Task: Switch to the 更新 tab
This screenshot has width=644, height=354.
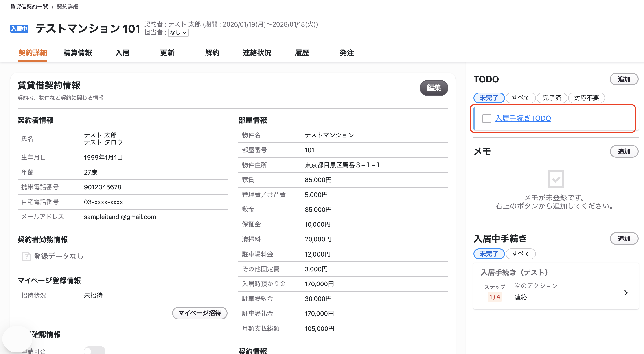Action: pyautogui.click(x=167, y=53)
